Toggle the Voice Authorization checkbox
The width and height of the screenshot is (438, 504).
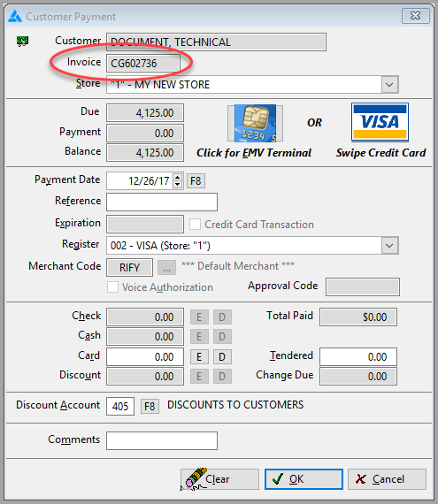click(x=112, y=287)
